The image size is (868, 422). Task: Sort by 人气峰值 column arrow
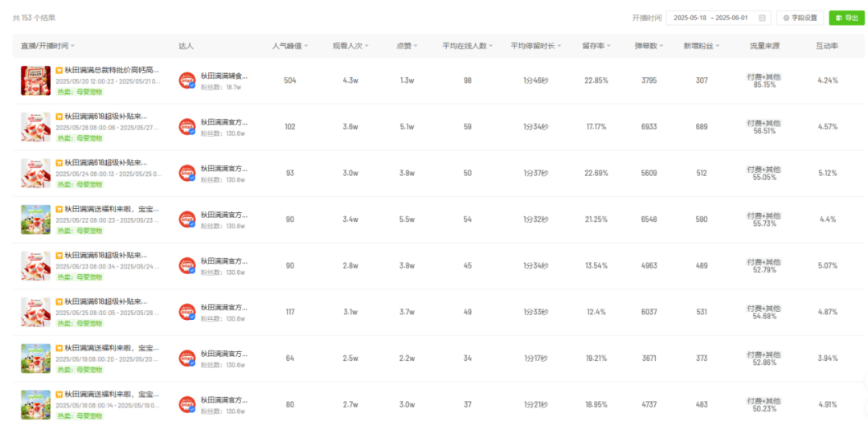coord(306,47)
